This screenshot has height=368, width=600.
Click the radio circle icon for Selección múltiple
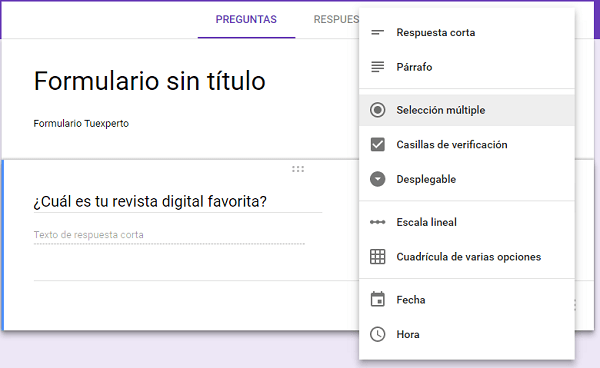377,110
